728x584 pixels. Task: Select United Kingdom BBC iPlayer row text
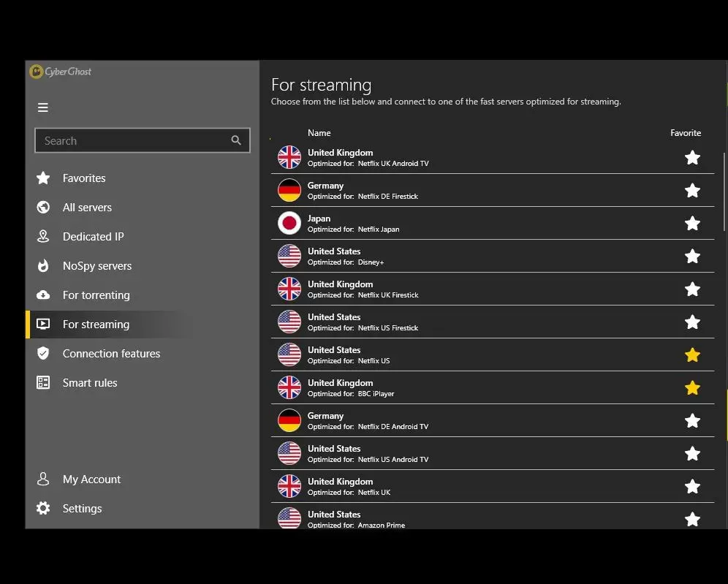click(351, 387)
